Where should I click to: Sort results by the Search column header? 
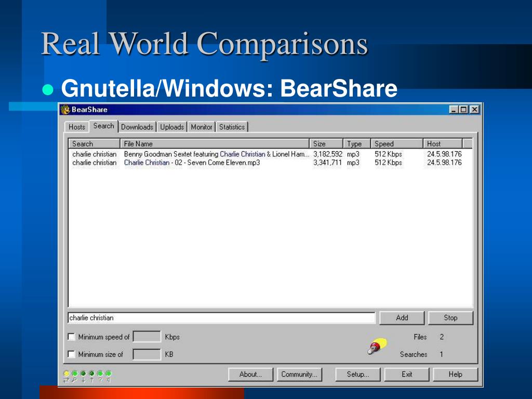[95, 144]
